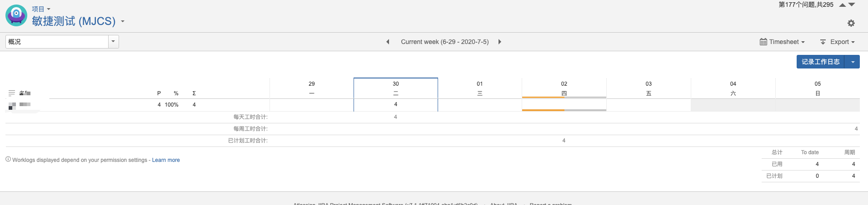Expand the 概况 view selector dropdown
The height and width of the screenshot is (205, 868).
[114, 42]
